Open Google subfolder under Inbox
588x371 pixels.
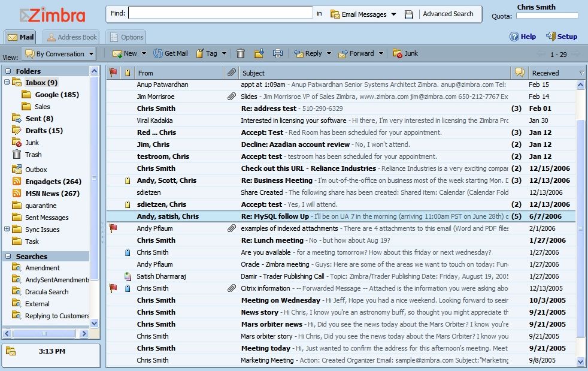[x=50, y=95]
